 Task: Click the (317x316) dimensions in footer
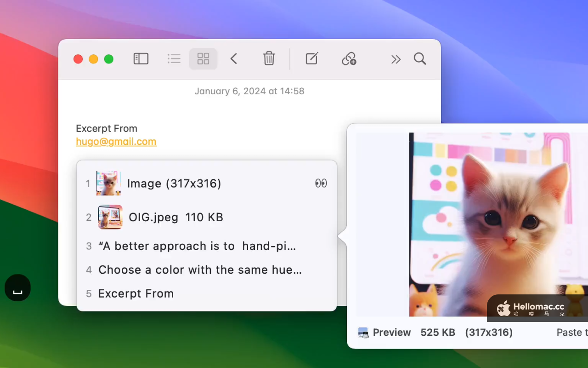click(x=489, y=333)
